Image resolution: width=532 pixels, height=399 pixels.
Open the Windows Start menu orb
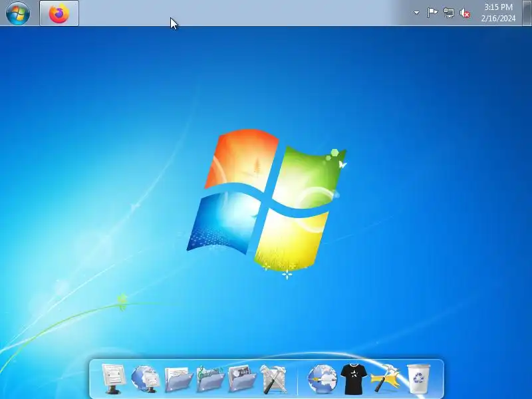[x=18, y=13]
